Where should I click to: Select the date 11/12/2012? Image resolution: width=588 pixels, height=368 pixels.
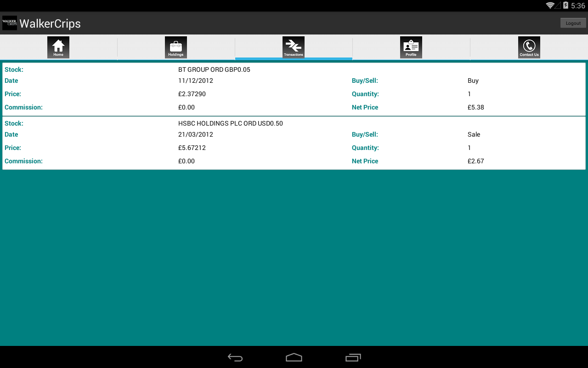pos(196,80)
